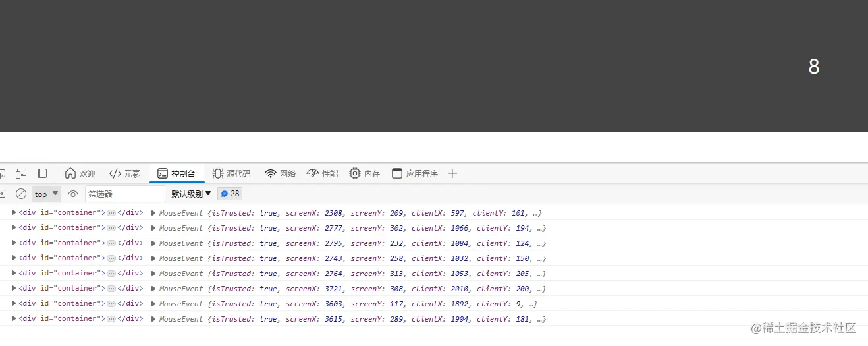Expand MouseEvent object with screenX 2764
Viewport: 868px width, 346px height.
point(153,274)
